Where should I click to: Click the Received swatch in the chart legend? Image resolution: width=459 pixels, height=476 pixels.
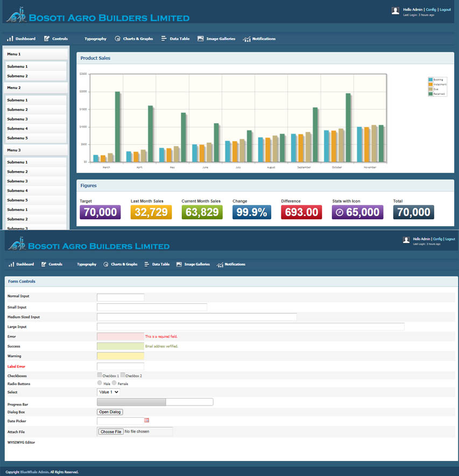pos(430,94)
